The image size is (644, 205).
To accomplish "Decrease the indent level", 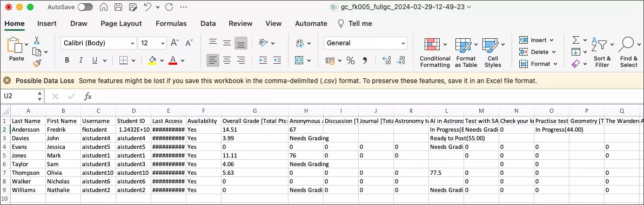I will click(263, 60).
